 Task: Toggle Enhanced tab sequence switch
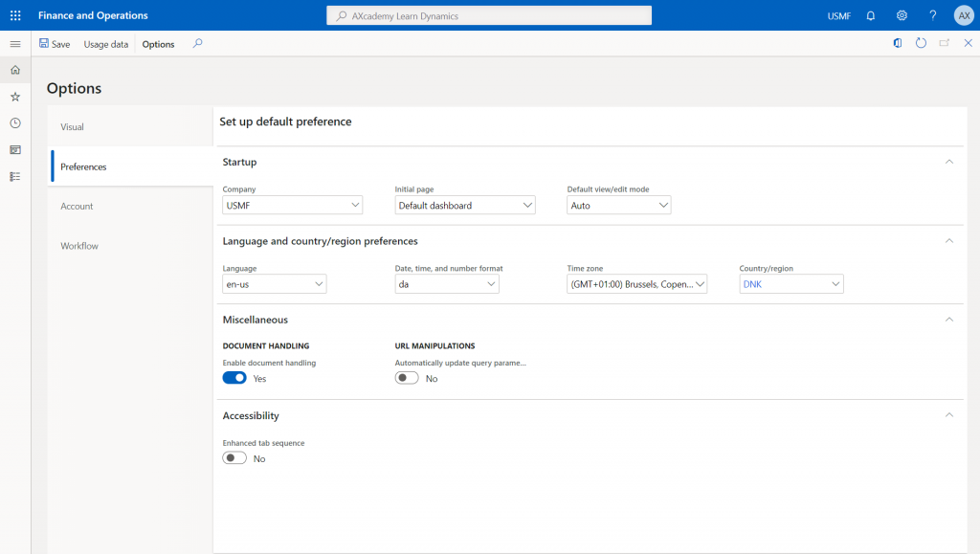tap(234, 457)
